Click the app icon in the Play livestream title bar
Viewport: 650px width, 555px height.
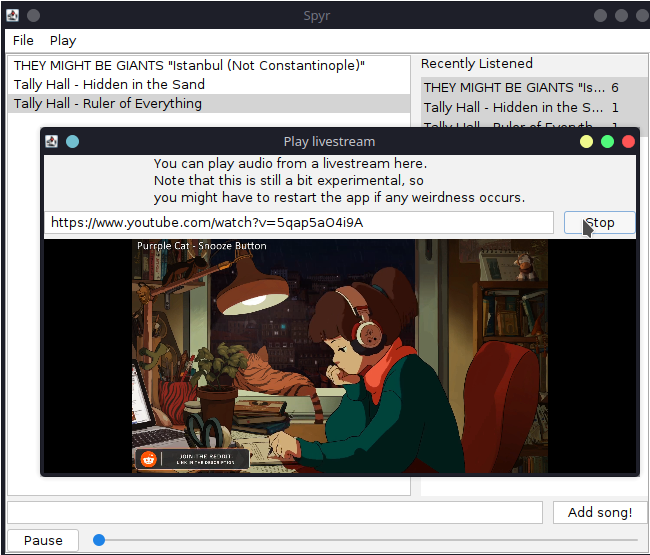click(x=51, y=141)
